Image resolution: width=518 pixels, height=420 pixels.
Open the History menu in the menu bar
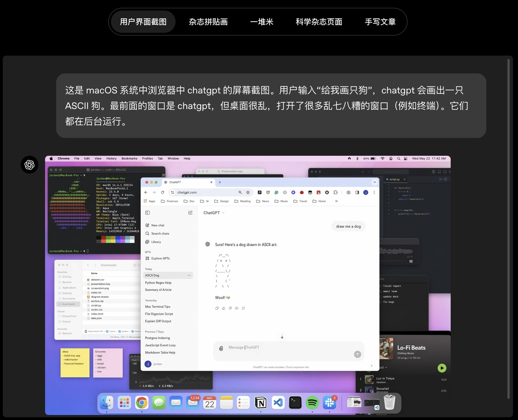pos(111,159)
